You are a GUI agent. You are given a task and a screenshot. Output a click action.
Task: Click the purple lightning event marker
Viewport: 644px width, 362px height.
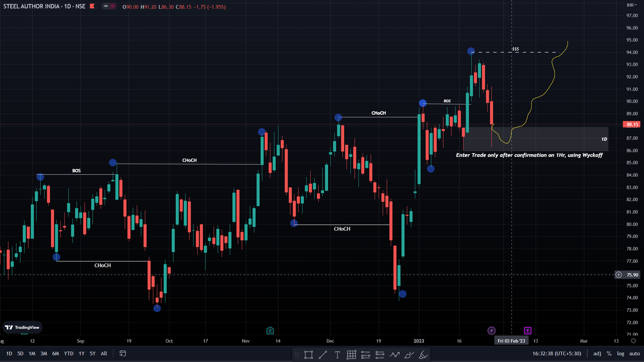point(491,330)
